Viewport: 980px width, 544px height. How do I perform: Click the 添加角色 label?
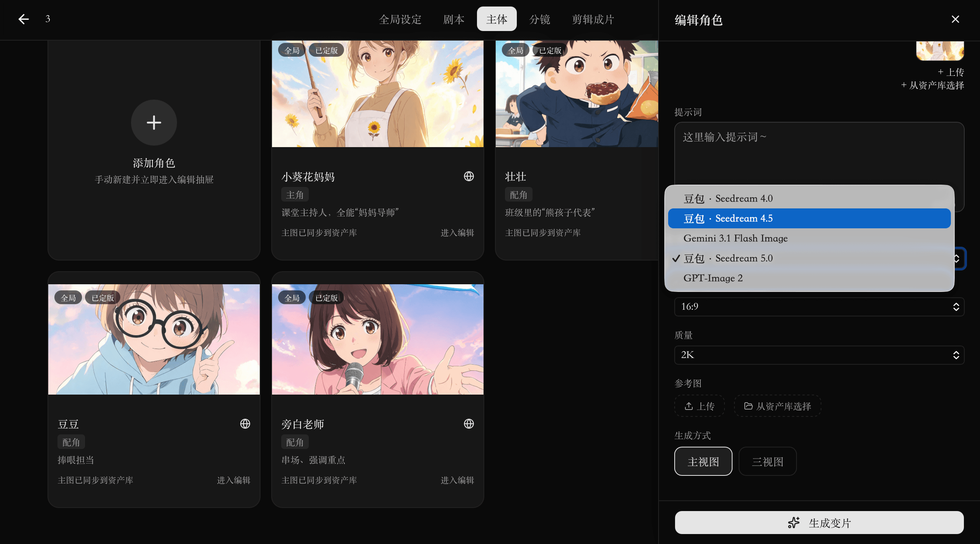coord(154,163)
